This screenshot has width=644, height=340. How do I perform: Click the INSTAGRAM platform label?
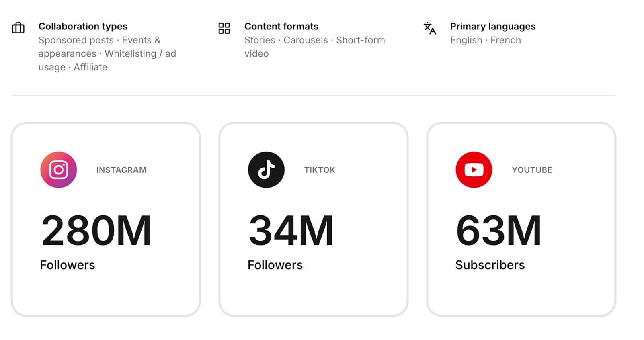point(121,170)
